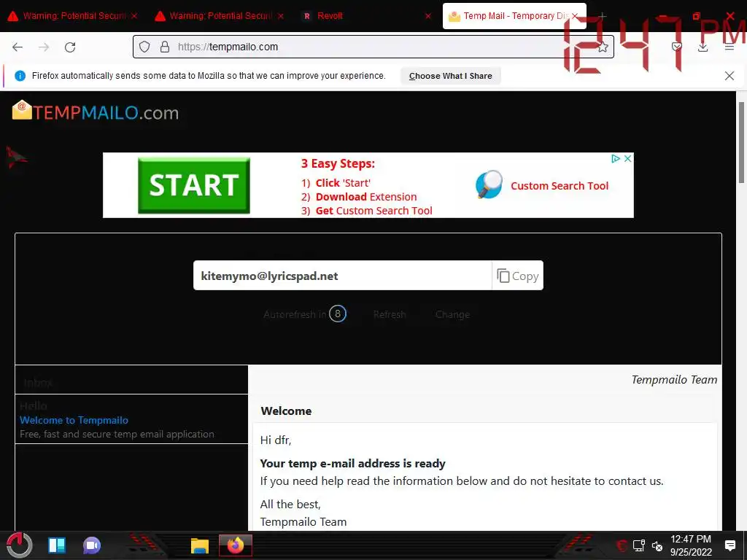Close the Revolt tab

point(427,16)
